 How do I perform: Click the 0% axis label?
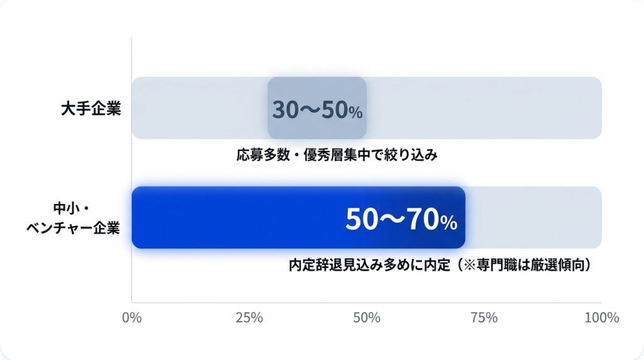click(132, 318)
